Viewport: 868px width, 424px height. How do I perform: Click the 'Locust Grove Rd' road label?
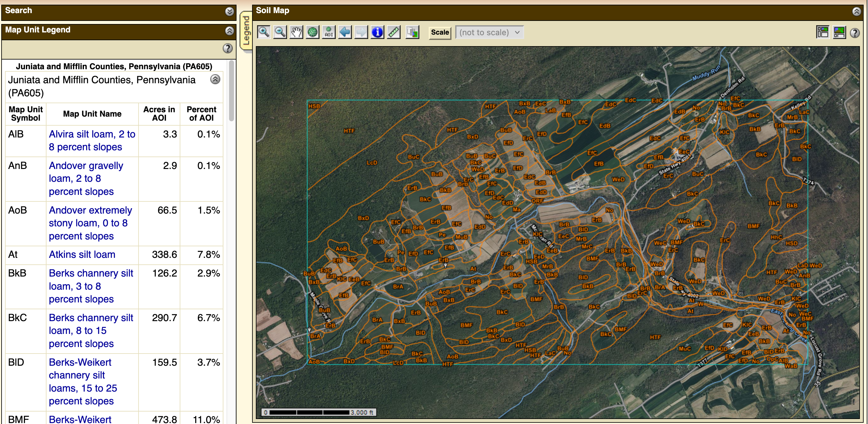(x=816, y=355)
